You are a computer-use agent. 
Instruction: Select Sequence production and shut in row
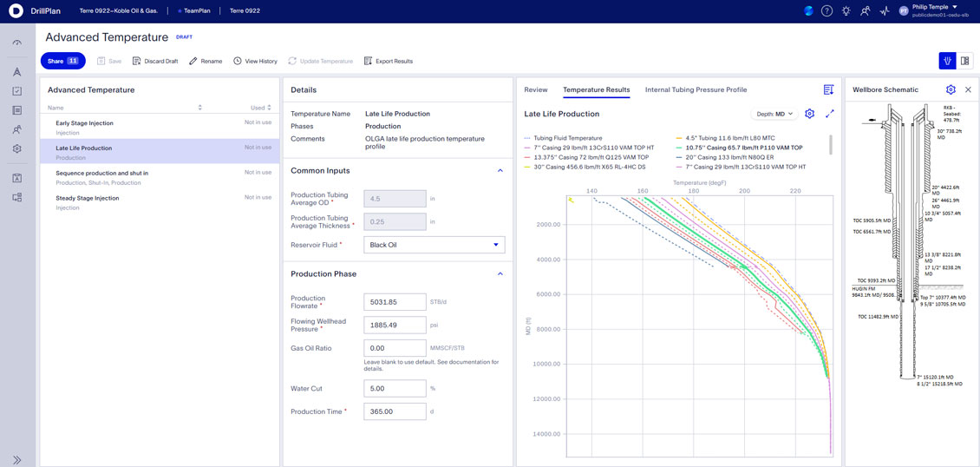pyautogui.click(x=160, y=177)
